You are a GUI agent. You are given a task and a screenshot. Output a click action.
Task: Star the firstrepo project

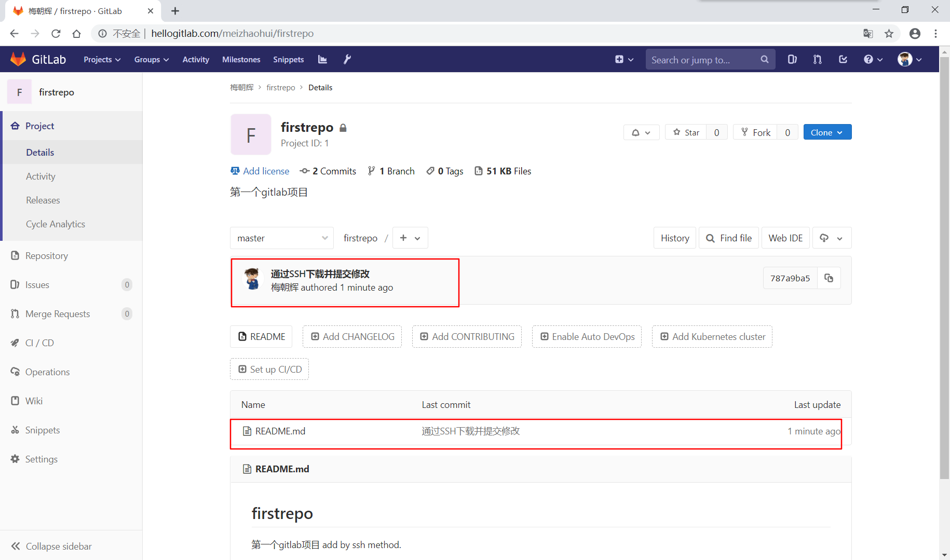pos(686,132)
